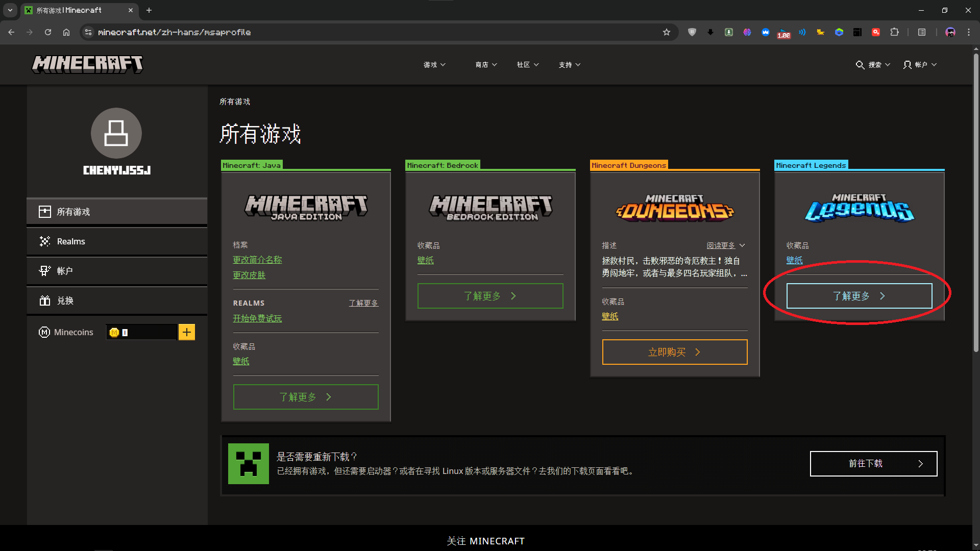Click the 所有游戏 breadcrumb text
This screenshot has width=980, height=551.
[235, 102]
